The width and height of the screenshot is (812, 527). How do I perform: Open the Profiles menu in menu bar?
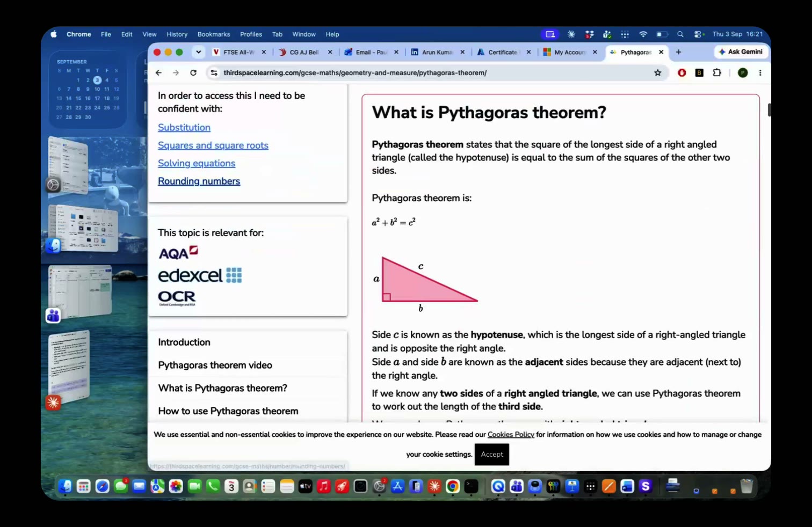tap(251, 34)
